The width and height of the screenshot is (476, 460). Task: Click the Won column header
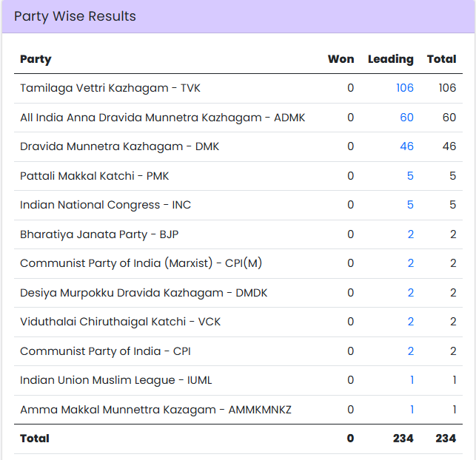click(x=341, y=59)
